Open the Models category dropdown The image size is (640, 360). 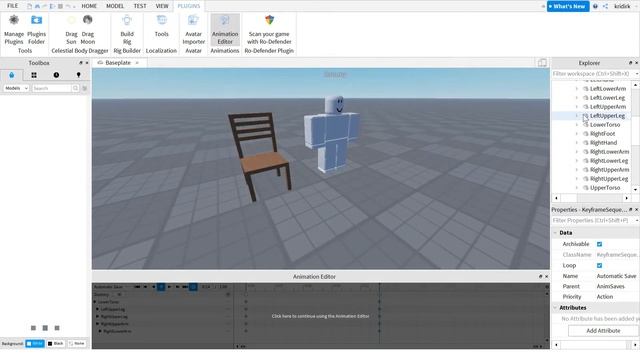[x=16, y=88]
